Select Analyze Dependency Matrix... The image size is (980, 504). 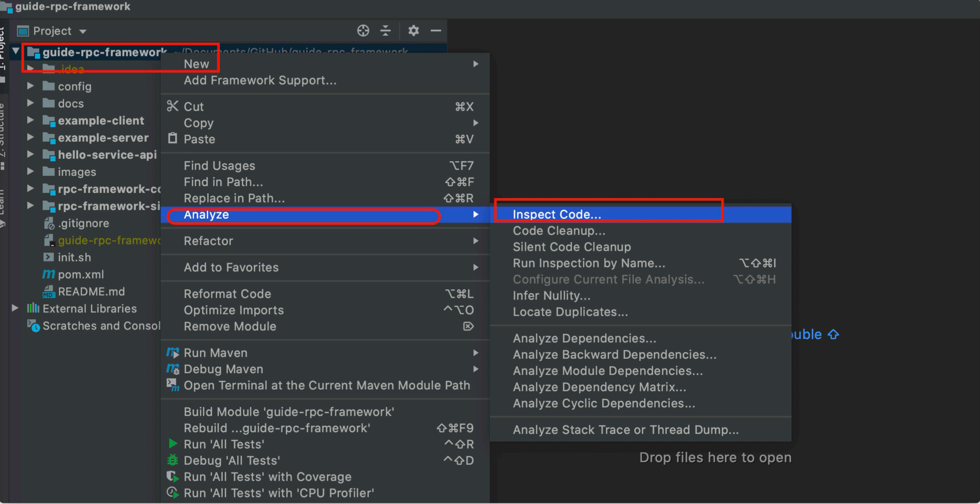click(x=641, y=387)
